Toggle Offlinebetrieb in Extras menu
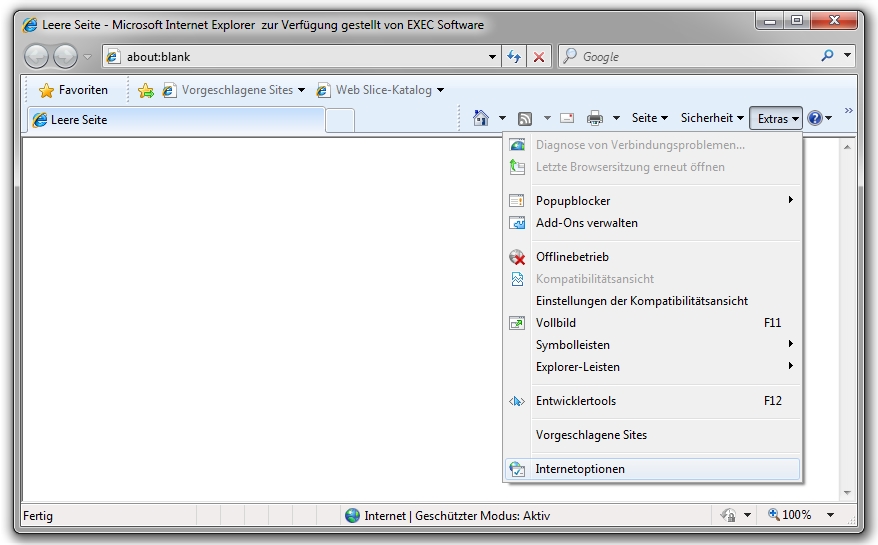Image resolution: width=878 pixels, height=545 pixels. [652, 257]
